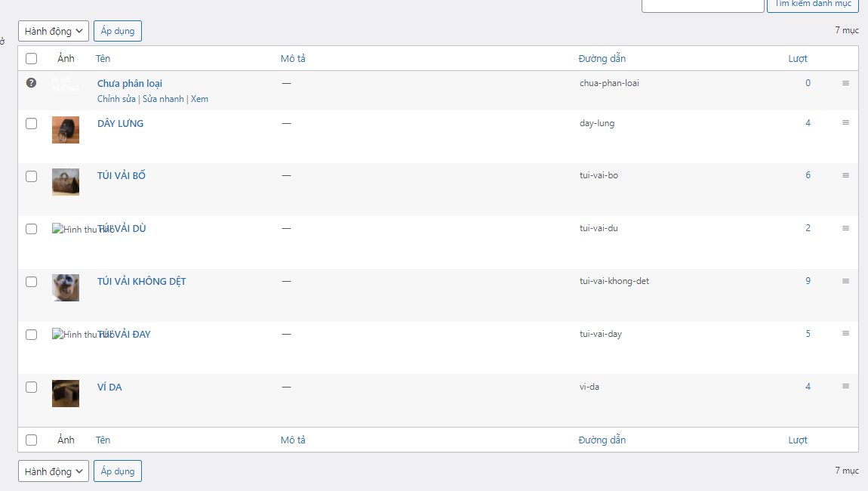Click drag handle icon for DÂY LƯNG row
868x491 pixels.
[845, 122]
